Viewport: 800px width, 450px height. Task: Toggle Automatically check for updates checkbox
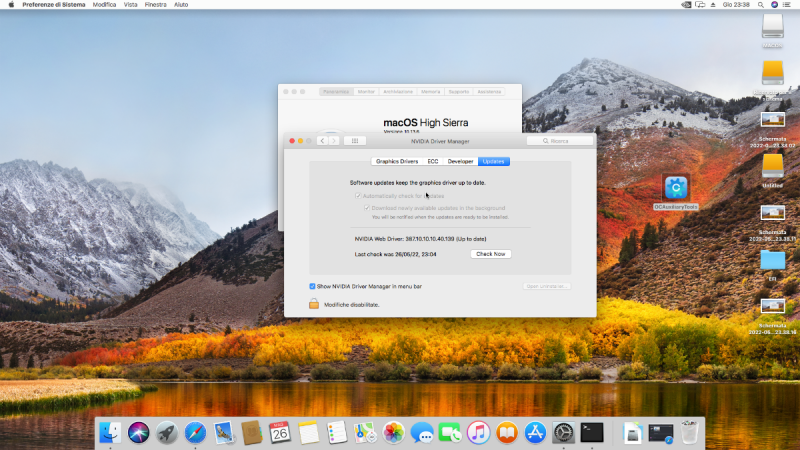click(x=358, y=196)
